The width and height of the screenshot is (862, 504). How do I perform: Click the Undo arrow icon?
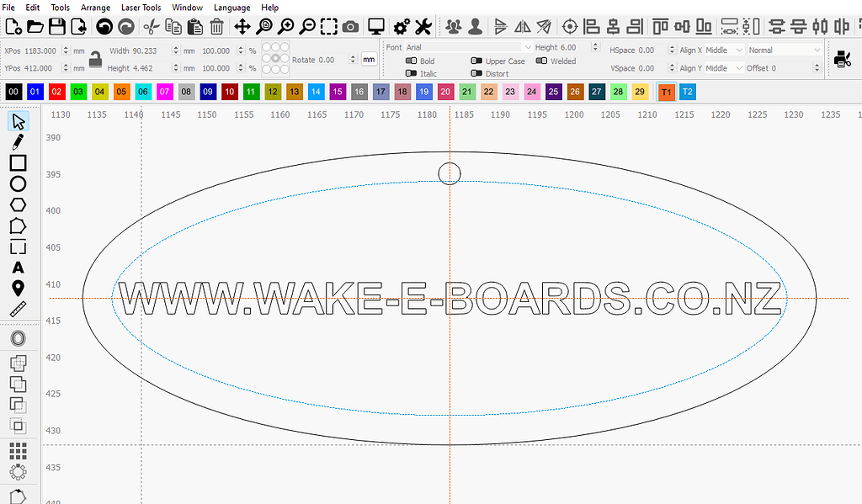(104, 27)
